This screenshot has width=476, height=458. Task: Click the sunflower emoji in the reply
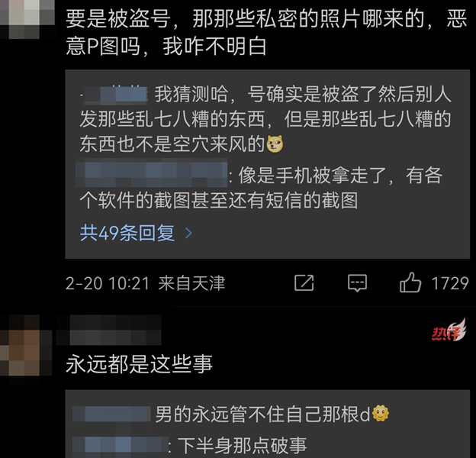tap(381, 414)
